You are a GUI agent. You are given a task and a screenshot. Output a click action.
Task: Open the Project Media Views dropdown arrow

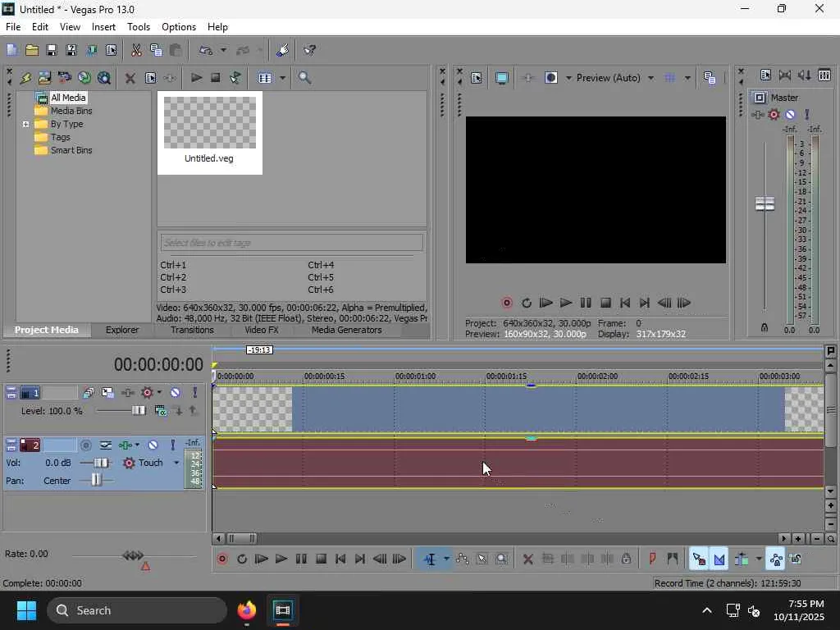[x=282, y=78]
